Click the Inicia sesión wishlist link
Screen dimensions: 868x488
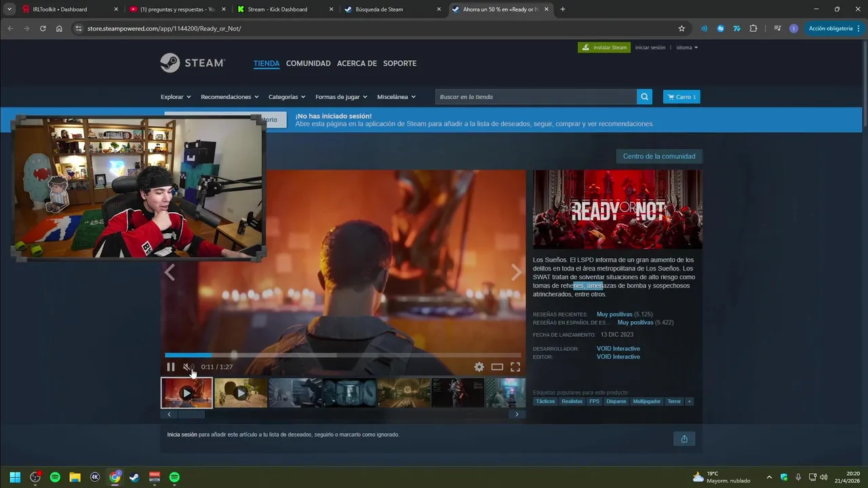click(182, 434)
